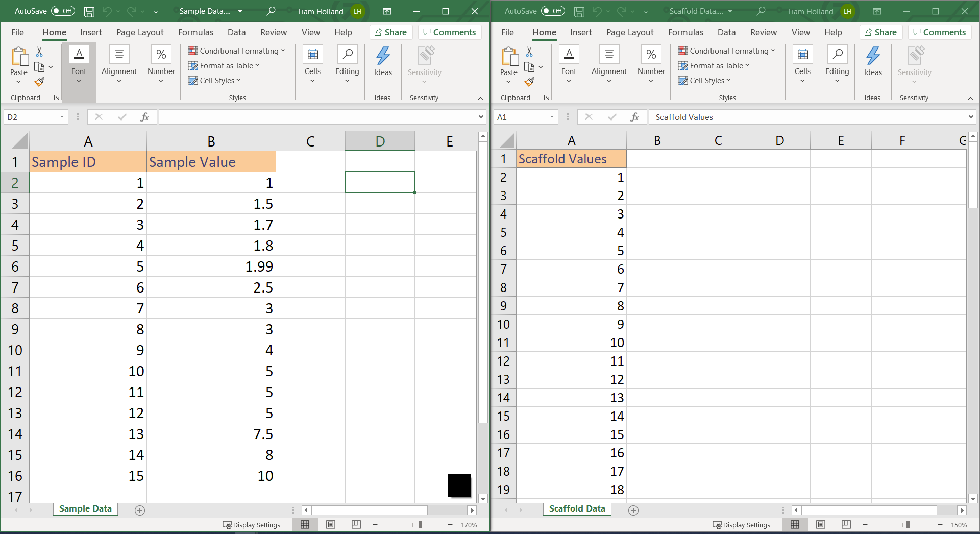Click the Cut scissors icon in right window
The image size is (980, 534).
pos(529,52)
